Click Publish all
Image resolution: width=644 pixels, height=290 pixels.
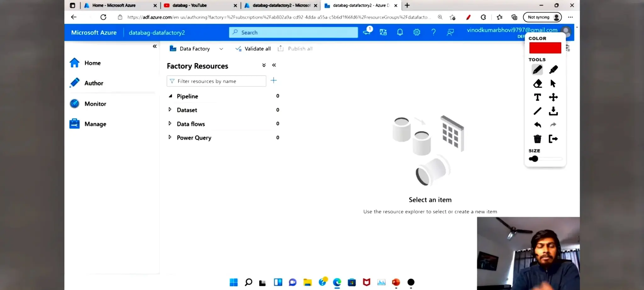(x=295, y=49)
